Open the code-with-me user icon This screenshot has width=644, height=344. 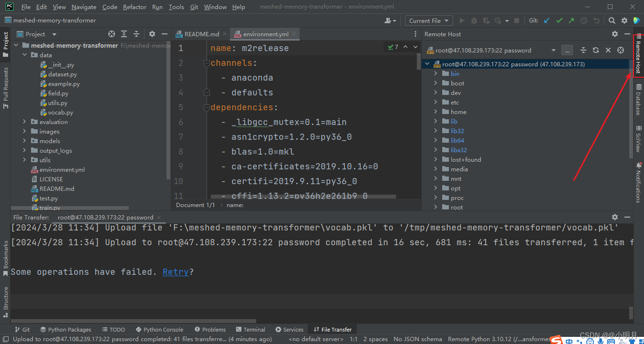(x=390, y=21)
